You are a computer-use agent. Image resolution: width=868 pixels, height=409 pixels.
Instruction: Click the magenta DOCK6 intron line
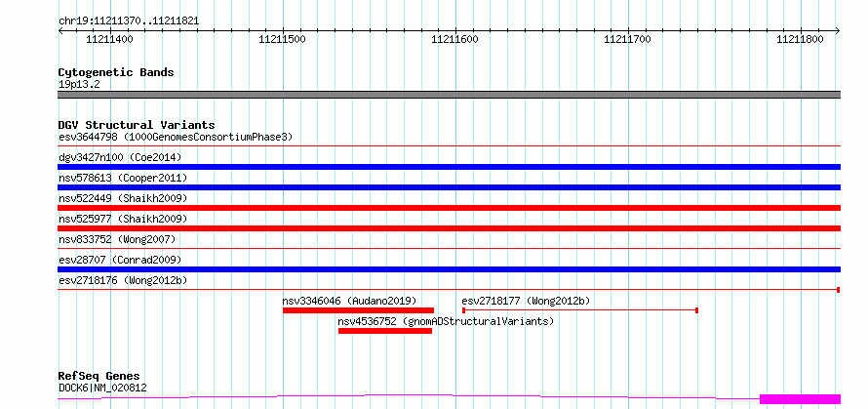tap(409, 395)
